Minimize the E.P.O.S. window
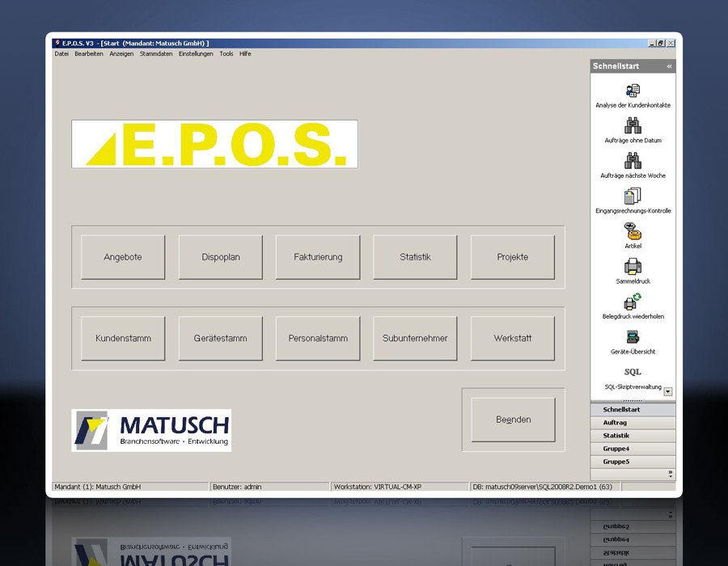This screenshot has width=728, height=566. (652, 43)
